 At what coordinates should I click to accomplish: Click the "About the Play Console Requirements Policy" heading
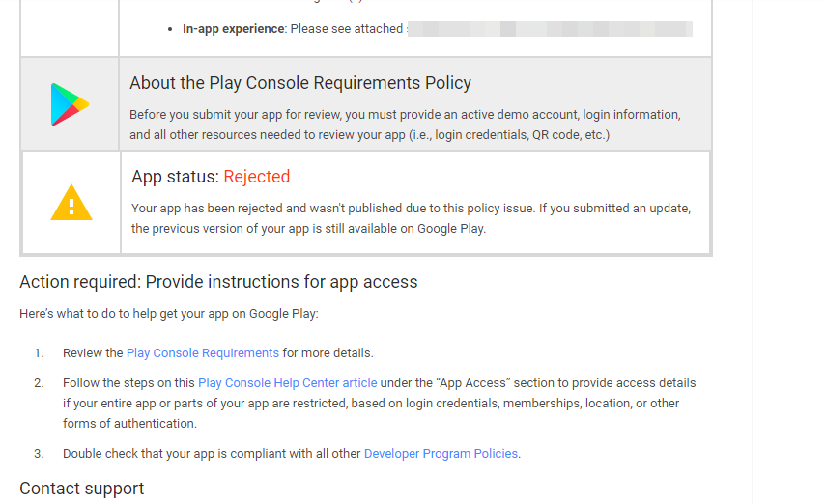[300, 83]
